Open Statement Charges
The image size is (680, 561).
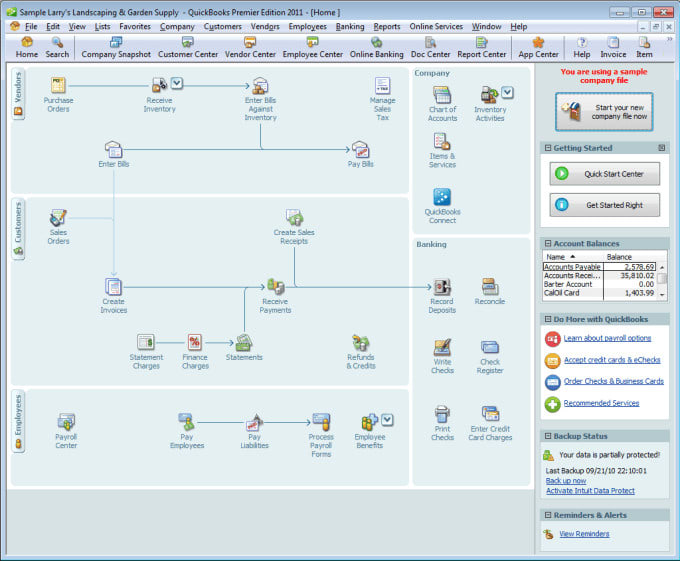pos(146,342)
